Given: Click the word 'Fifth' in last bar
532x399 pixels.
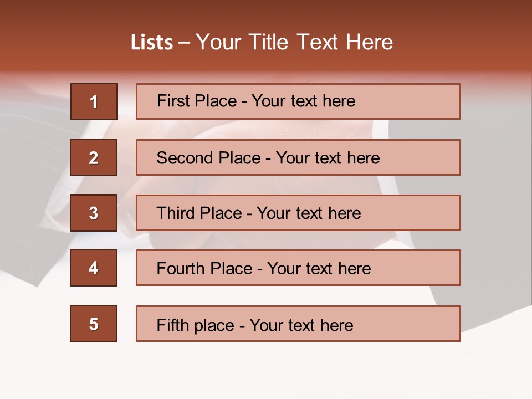Looking at the screenshot, I should tap(173, 325).
